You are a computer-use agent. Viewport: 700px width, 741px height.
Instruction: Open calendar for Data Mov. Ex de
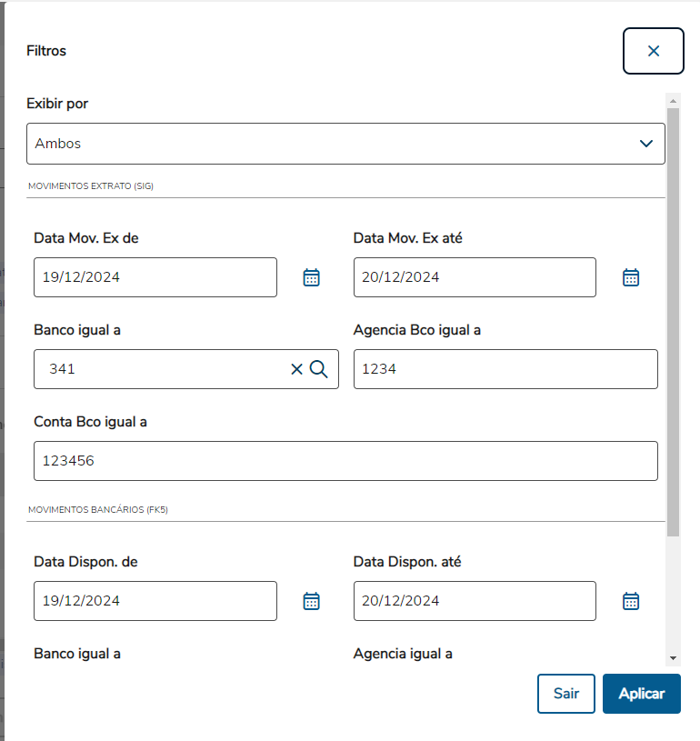tap(312, 277)
